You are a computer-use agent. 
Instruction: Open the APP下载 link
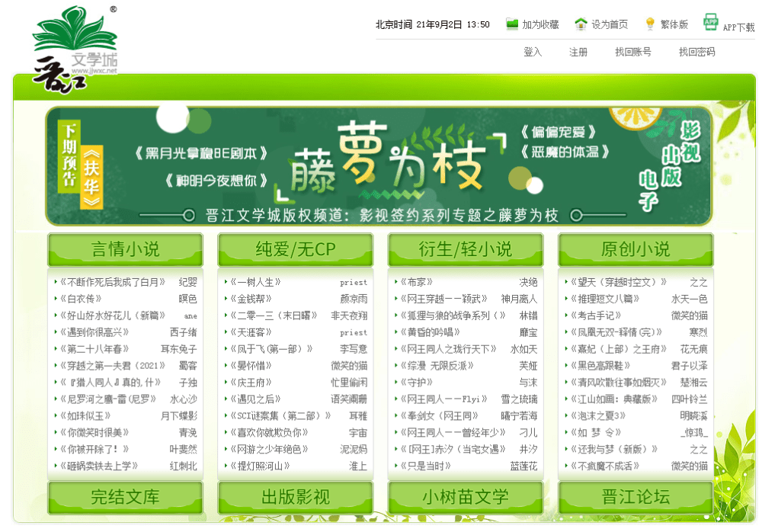[738, 27]
